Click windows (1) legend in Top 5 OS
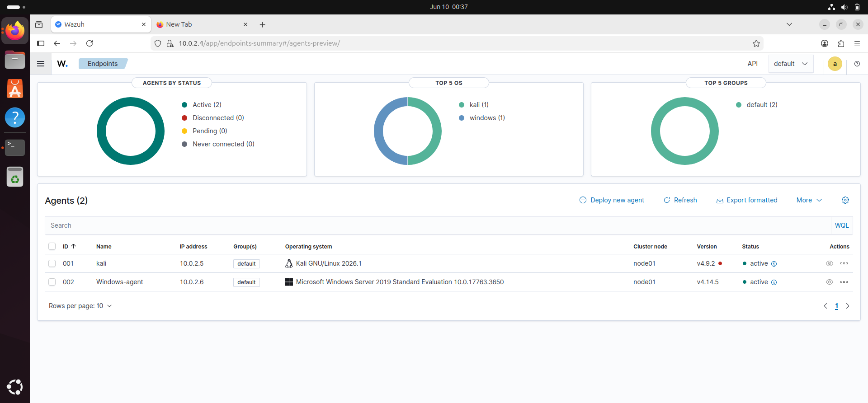The image size is (868, 403). [x=482, y=118]
